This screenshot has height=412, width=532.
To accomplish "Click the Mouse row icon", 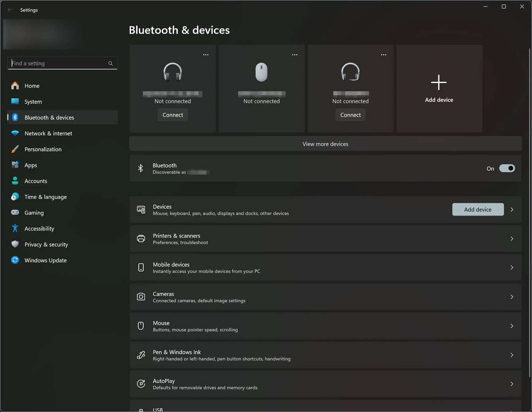I will 141,326.
